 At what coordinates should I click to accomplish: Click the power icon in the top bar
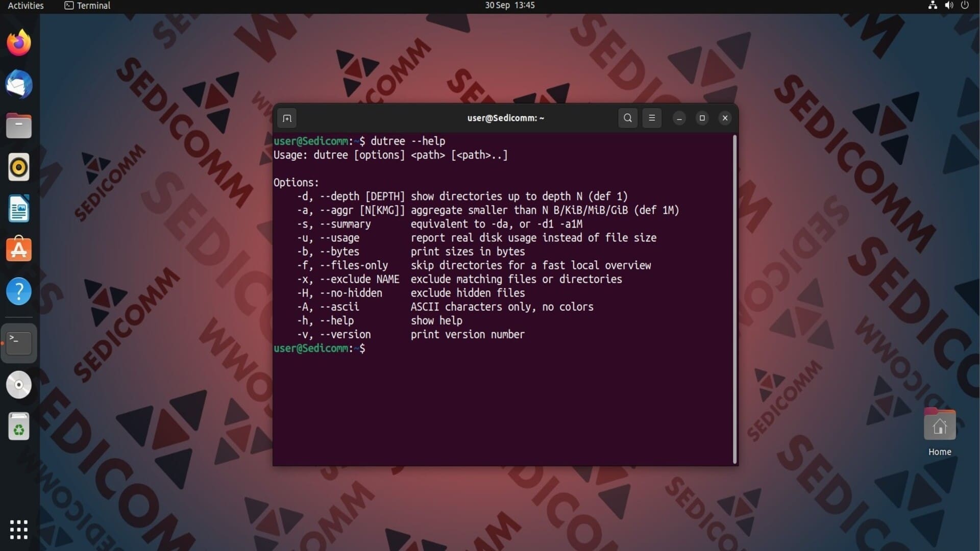coord(965,5)
